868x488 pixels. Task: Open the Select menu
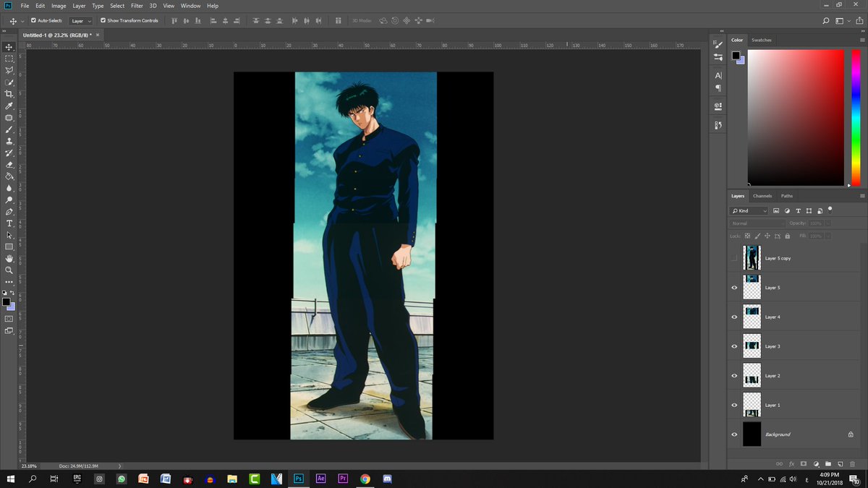[x=117, y=6]
